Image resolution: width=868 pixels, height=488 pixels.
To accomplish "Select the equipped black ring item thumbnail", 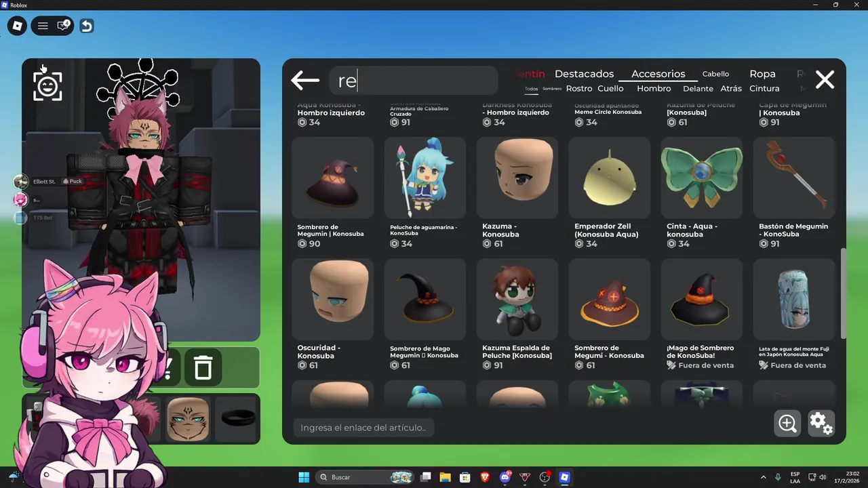I will 237,419.
